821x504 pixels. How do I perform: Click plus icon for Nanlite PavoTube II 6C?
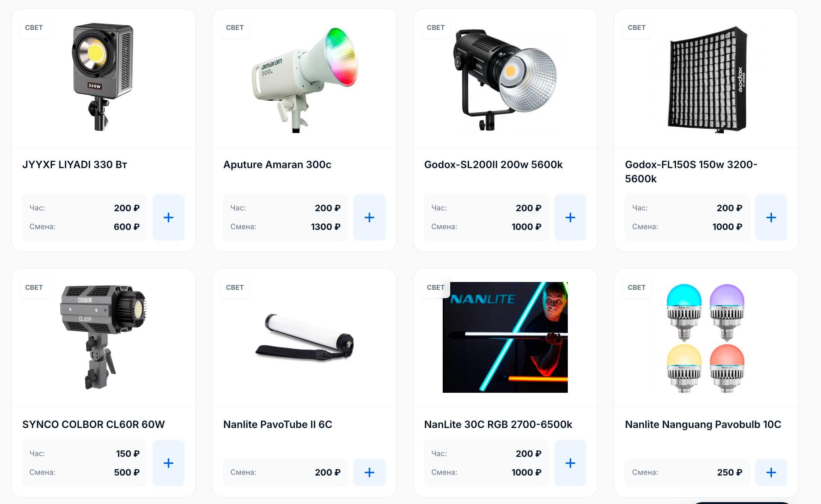pyautogui.click(x=369, y=472)
